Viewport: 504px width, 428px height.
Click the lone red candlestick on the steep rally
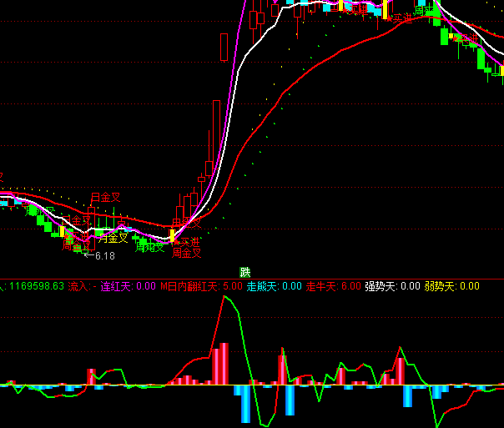click(x=224, y=47)
